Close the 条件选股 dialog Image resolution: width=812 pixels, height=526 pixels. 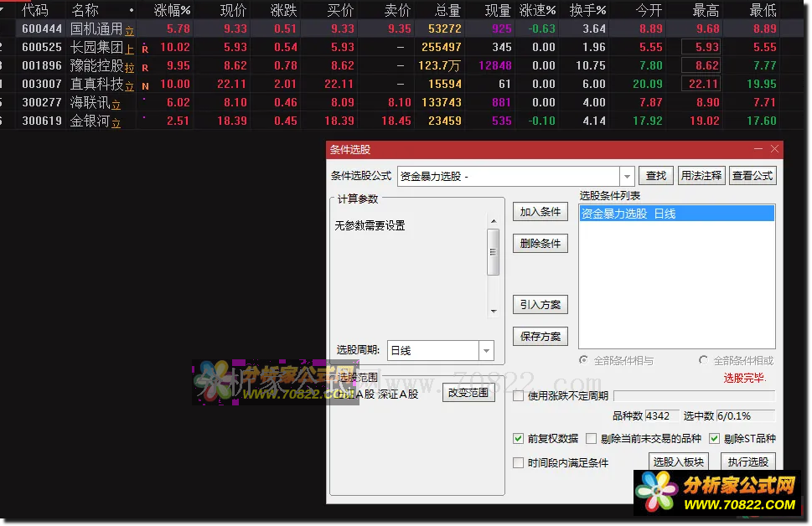(x=774, y=149)
